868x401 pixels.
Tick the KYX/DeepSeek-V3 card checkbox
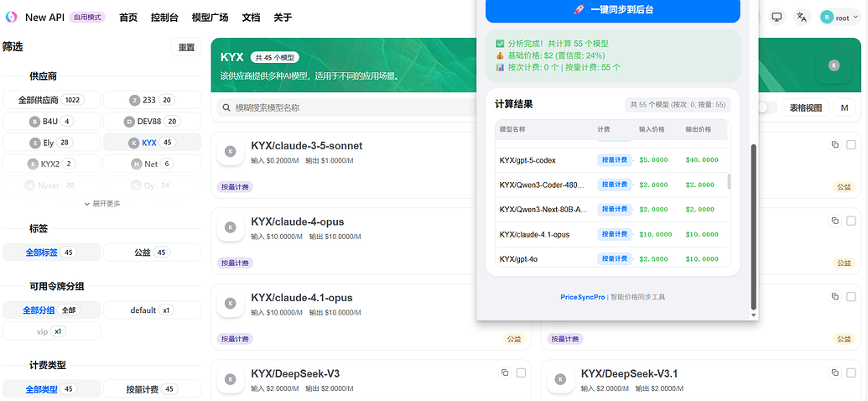click(x=521, y=372)
